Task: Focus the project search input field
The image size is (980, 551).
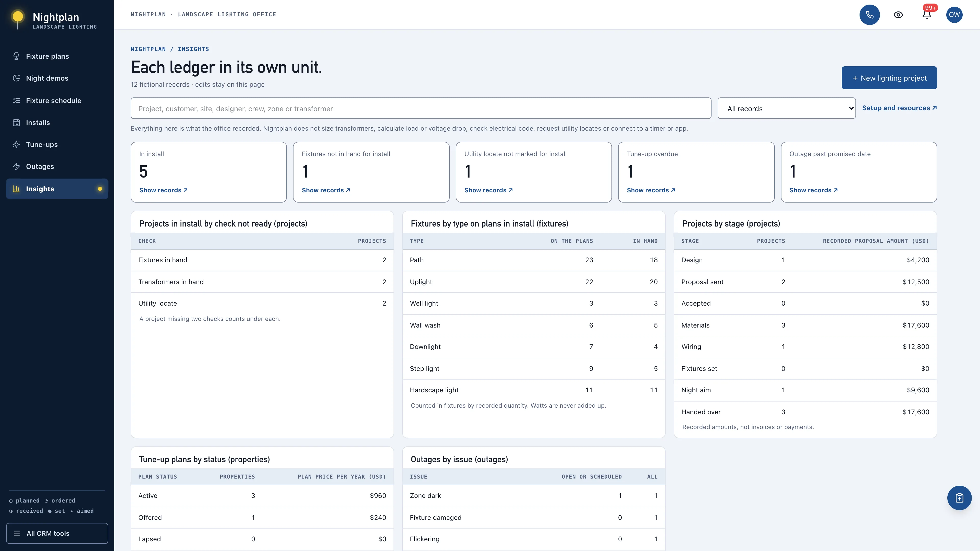Action: [421, 108]
